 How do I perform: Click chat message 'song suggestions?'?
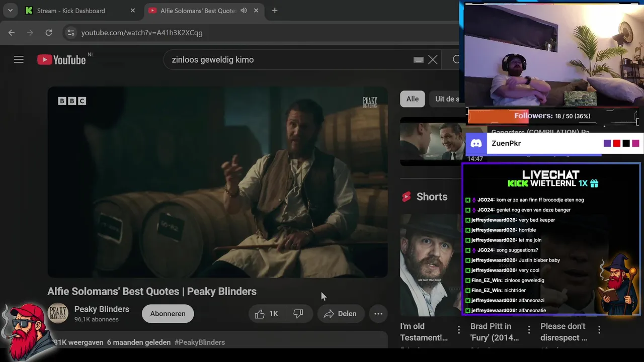point(517,250)
